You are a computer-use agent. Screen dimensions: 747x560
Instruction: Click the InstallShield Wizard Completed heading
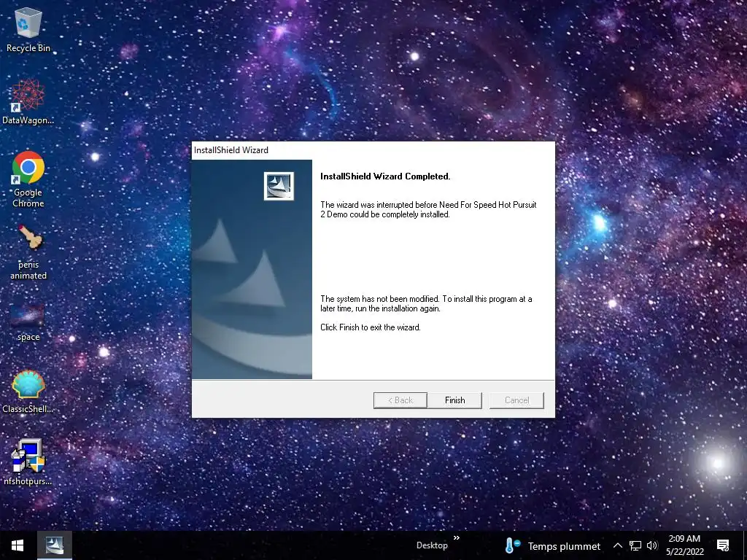[385, 176]
